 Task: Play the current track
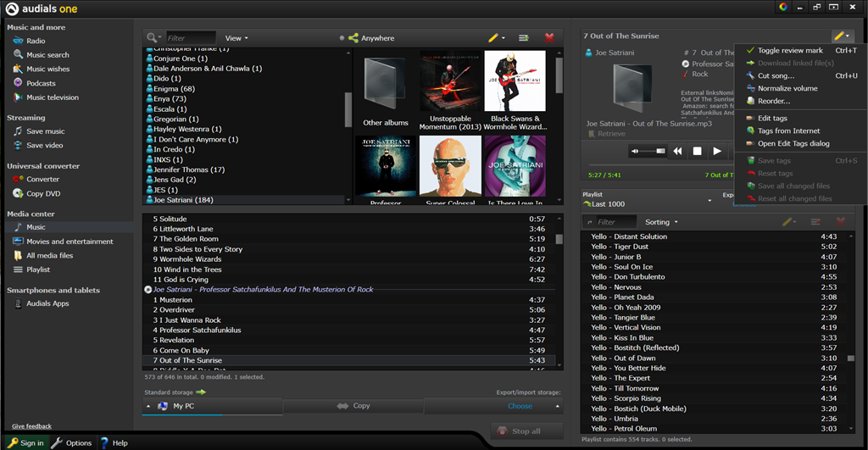[x=717, y=151]
